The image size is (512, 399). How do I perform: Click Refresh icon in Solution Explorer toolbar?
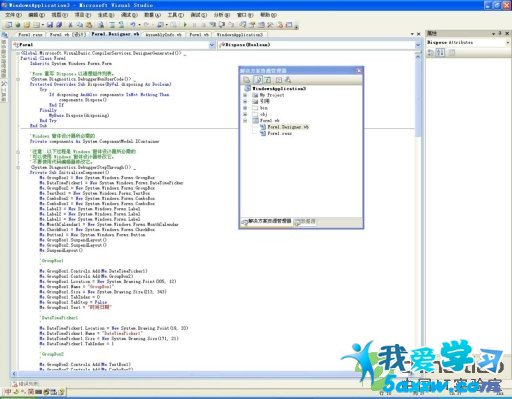(x=268, y=80)
